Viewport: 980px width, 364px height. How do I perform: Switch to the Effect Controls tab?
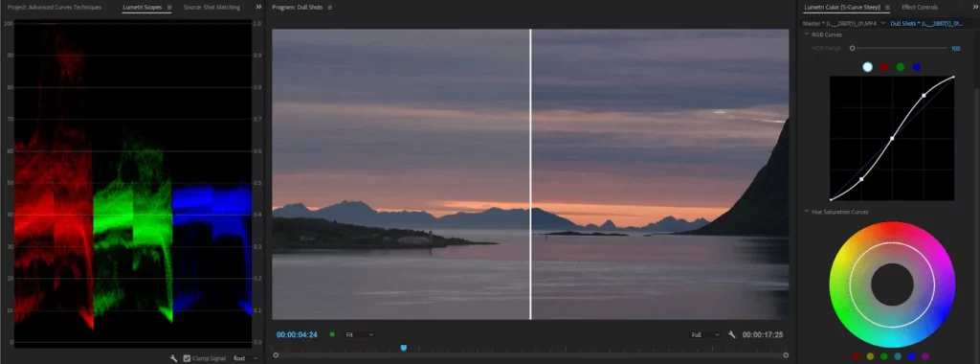(x=920, y=8)
